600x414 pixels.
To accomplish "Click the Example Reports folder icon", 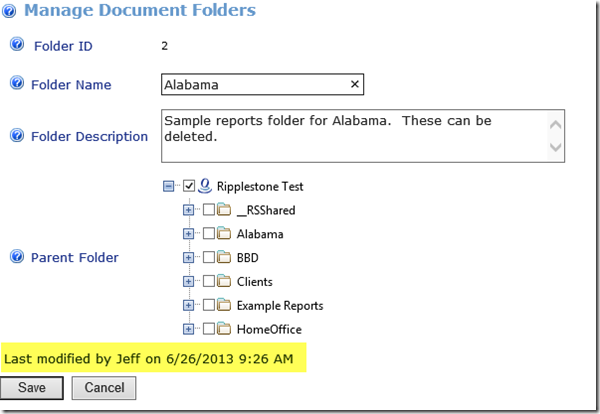I will tap(224, 305).
